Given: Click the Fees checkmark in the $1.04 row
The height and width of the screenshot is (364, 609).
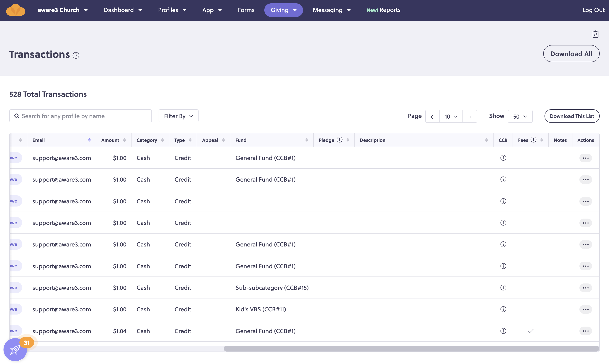Looking at the screenshot, I should 531,331.
